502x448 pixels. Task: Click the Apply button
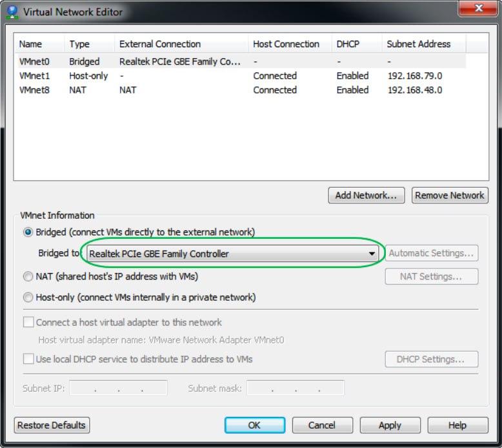tap(390, 425)
